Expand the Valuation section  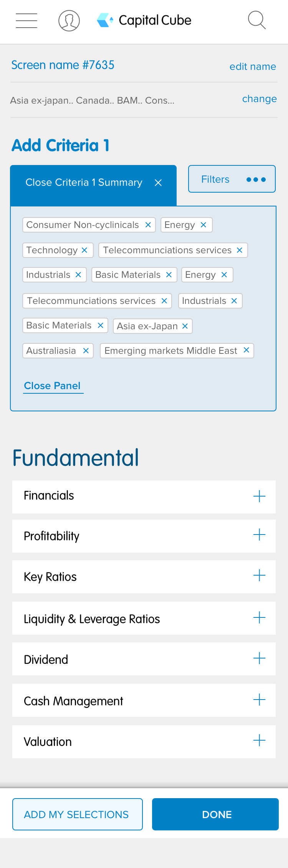click(260, 740)
